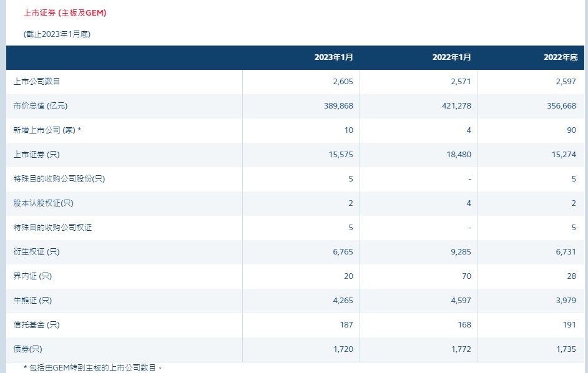Click the 2022年底 column header
588x373 pixels.
561,57
